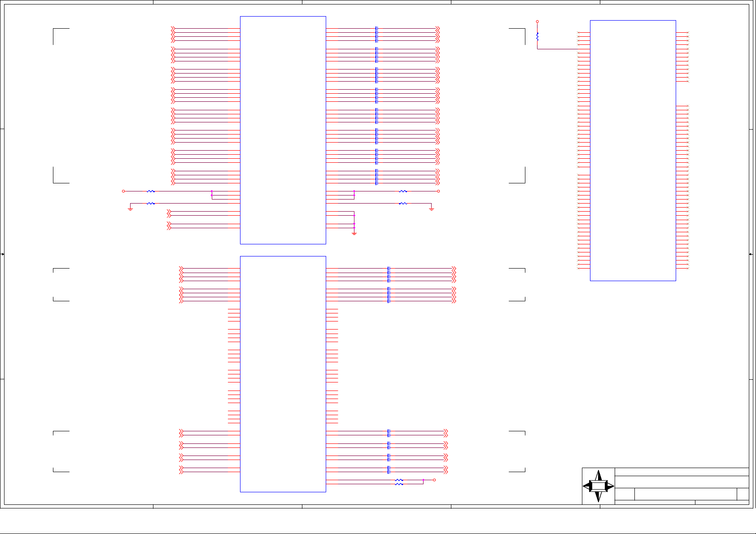Click the power terminal circle above the pull-up resistor
This screenshot has width=756, height=534.
click(537, 22)
